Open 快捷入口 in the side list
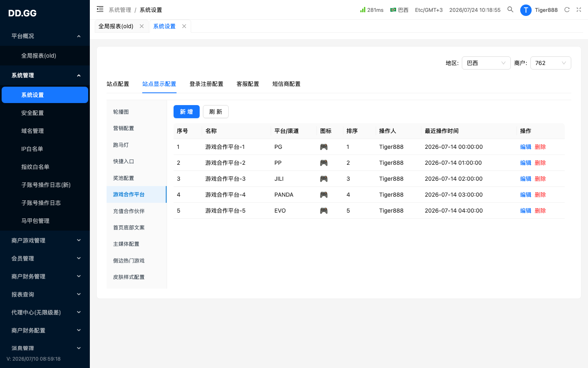This screenshot has width=588, height=368. 136,162
